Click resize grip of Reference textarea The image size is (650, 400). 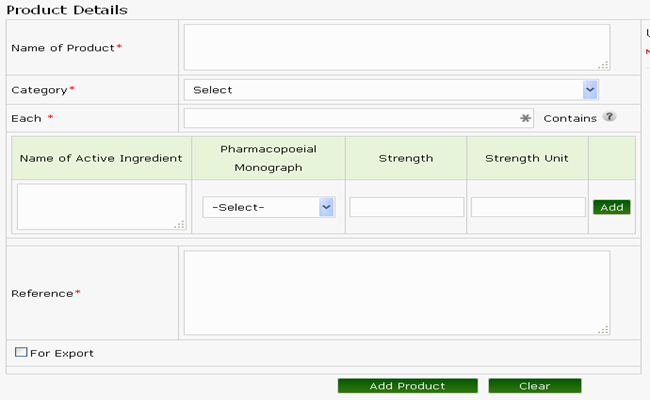[x=603, y=329]
